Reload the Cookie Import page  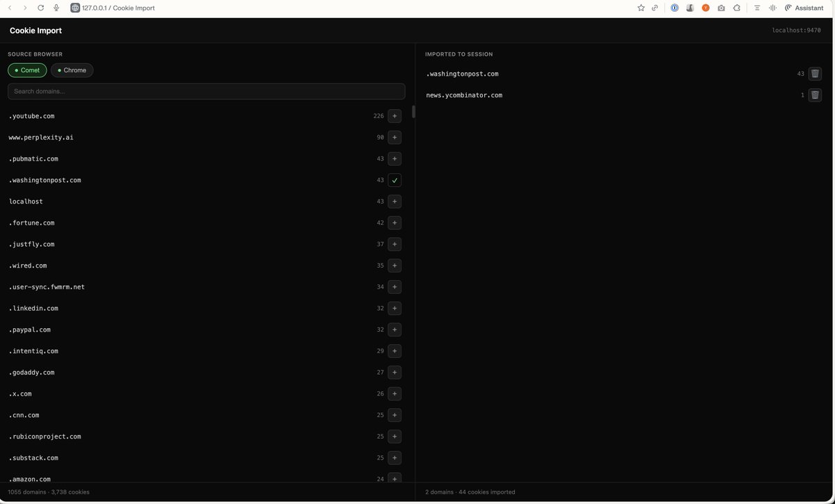click(x=41, y=8)
